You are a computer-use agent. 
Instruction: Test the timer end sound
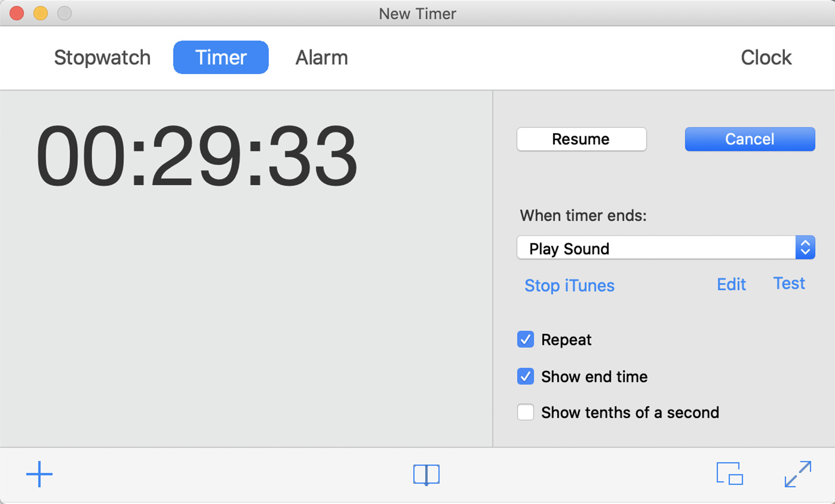789,283
